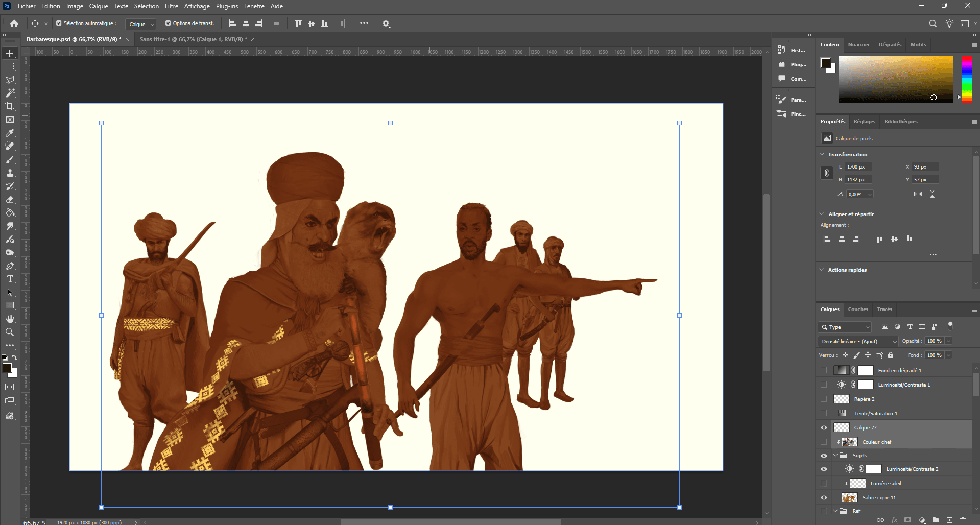Select the Eraser tool

pos(10,200)
